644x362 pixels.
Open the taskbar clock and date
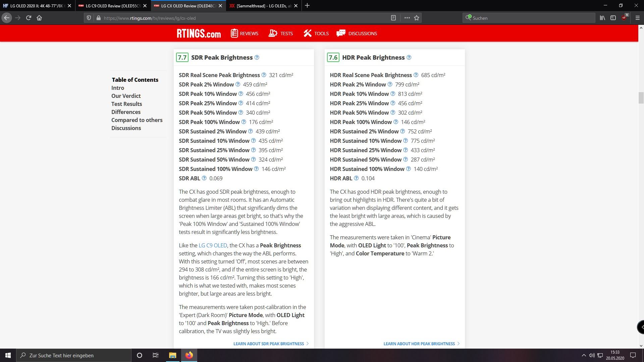click(x=615, y=355)
